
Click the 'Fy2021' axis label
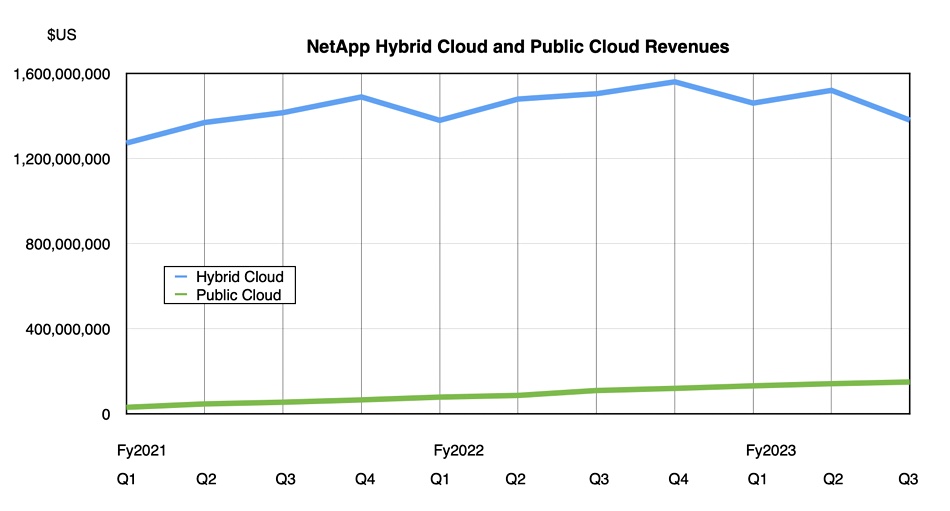[x=141, y=450]
